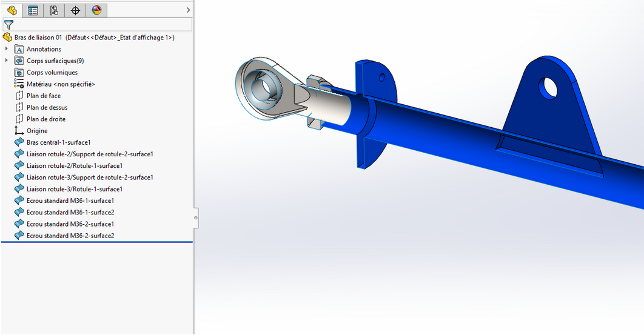Select the Corps surfaciques(9) label
This screenshot has width=644, height=335.
(55, 61)
